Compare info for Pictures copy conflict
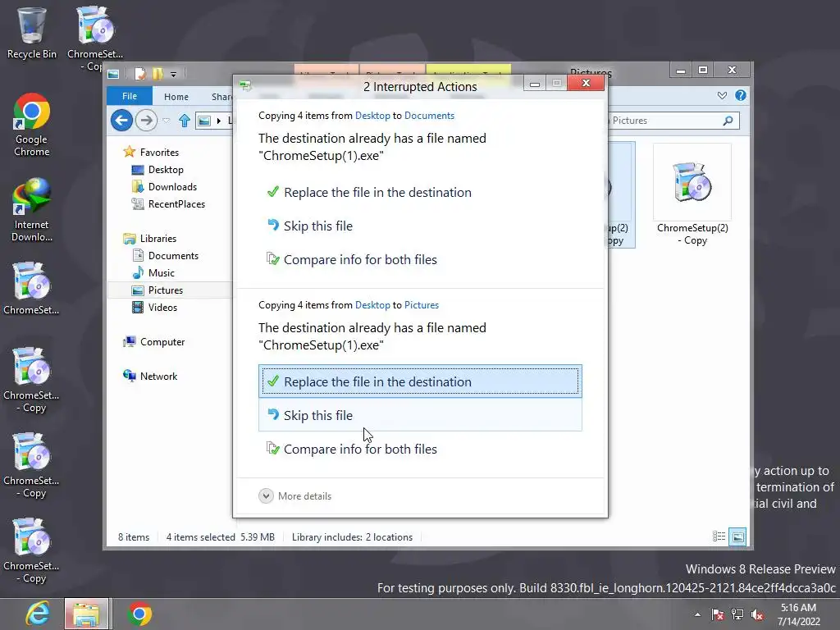840x630 pixels. tap(420, 449)
